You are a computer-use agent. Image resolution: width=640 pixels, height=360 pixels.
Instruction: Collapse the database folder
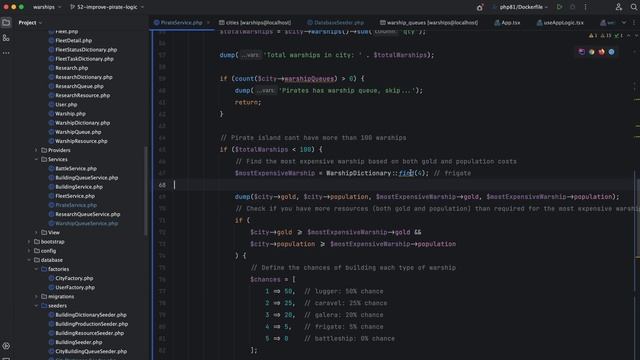coord(29,260)
